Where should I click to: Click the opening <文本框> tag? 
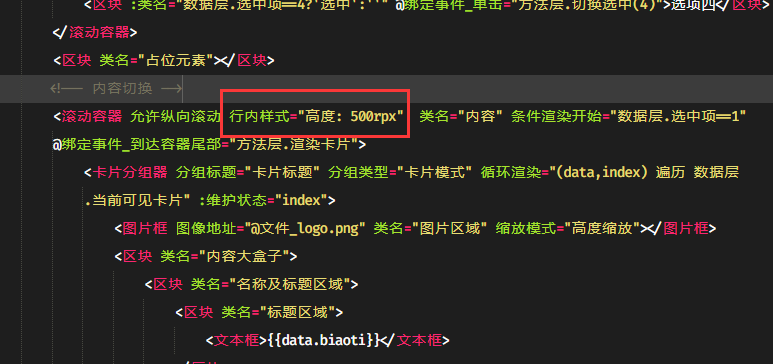(x=236, y=341)
